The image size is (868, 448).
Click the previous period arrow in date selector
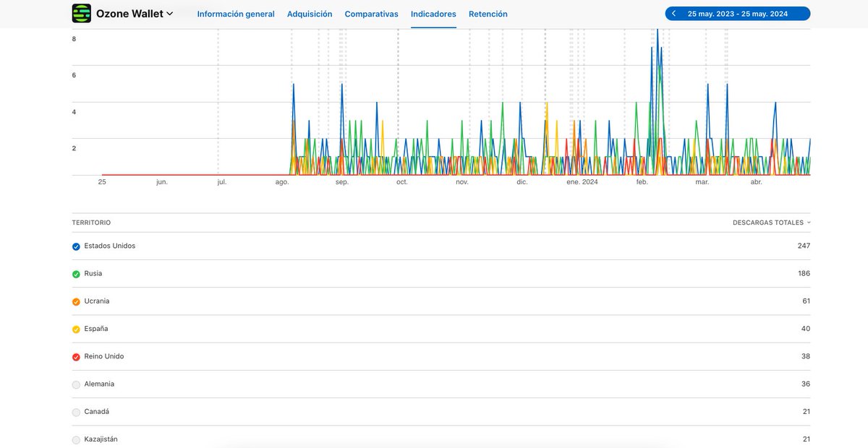(x=674, y=14)
